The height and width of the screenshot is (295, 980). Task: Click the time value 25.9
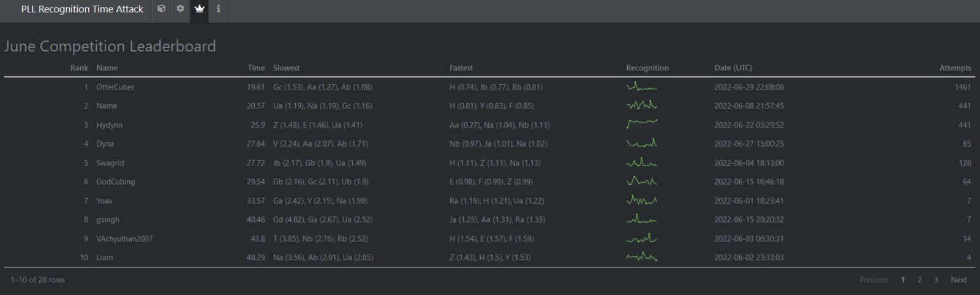(258, 125)
